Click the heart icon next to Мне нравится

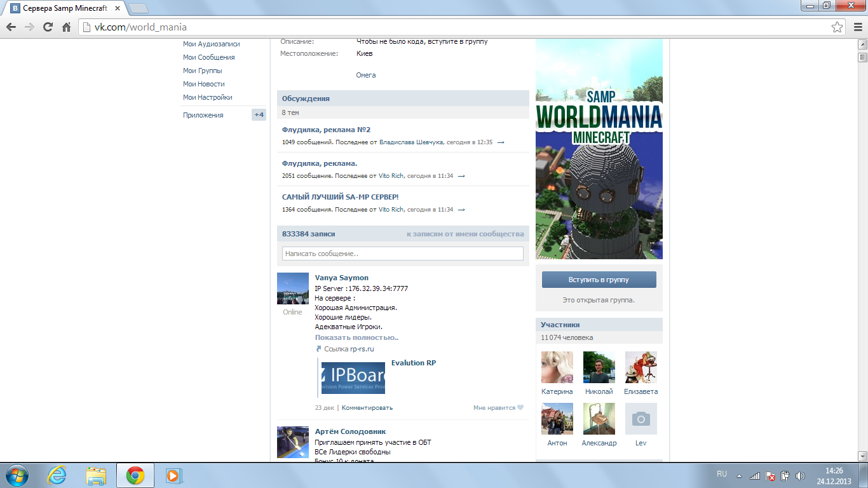click(x=520, y=408)
